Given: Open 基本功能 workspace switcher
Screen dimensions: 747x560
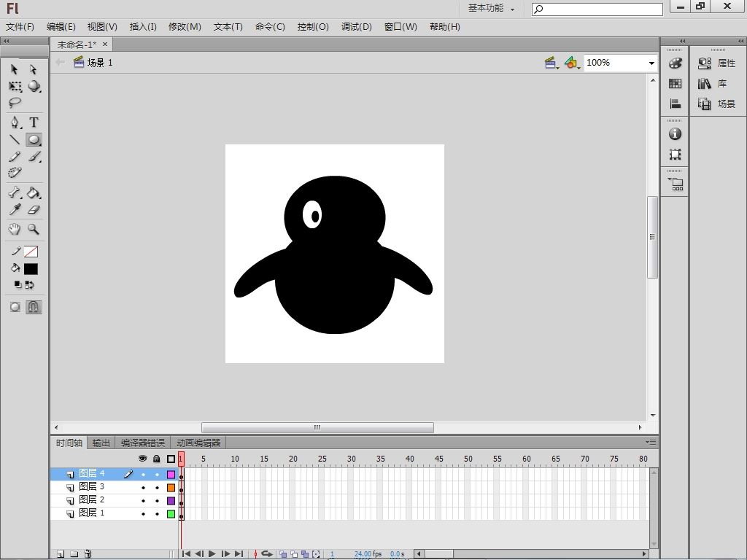Looking at the screenshot, I should coord(491,9).
